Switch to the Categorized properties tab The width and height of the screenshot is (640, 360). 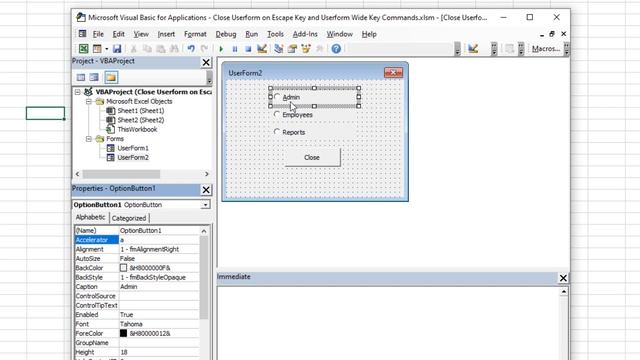click(129, 218)
